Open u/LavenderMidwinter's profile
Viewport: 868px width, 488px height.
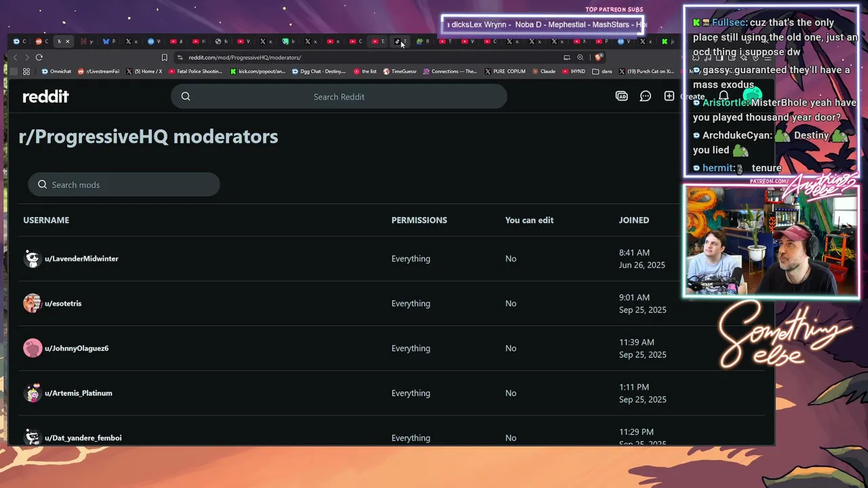(81, 258)
